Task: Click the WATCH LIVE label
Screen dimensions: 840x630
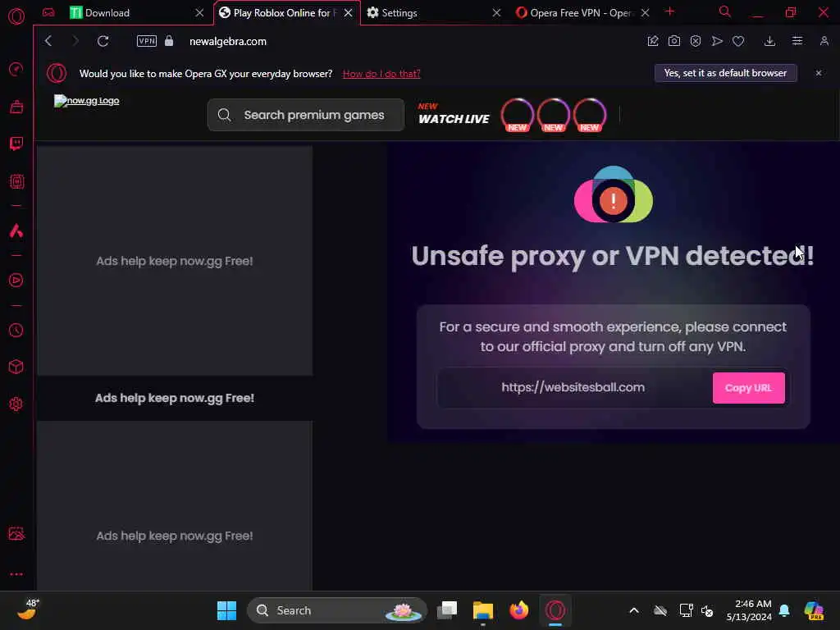Action: point(454,119)
